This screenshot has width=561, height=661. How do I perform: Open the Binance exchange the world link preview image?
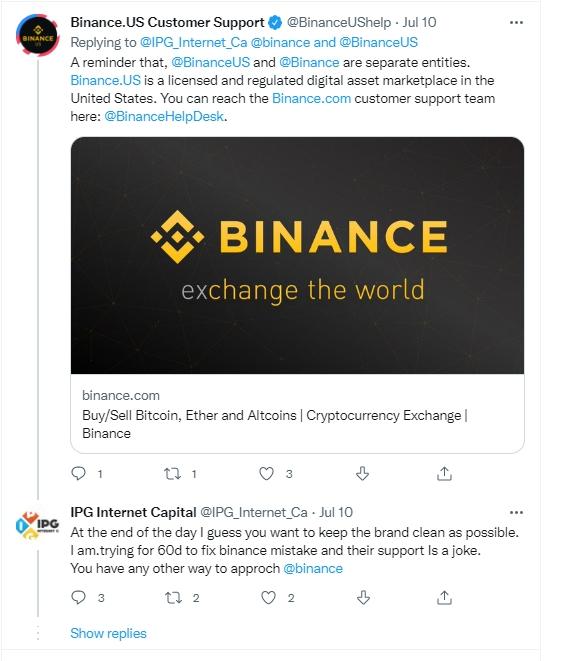298,255
